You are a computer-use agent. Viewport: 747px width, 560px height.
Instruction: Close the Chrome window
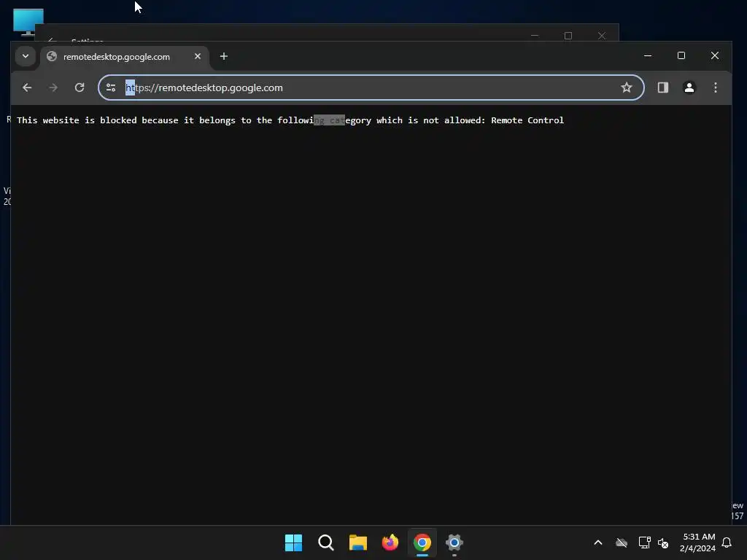[x=715, y=55]
